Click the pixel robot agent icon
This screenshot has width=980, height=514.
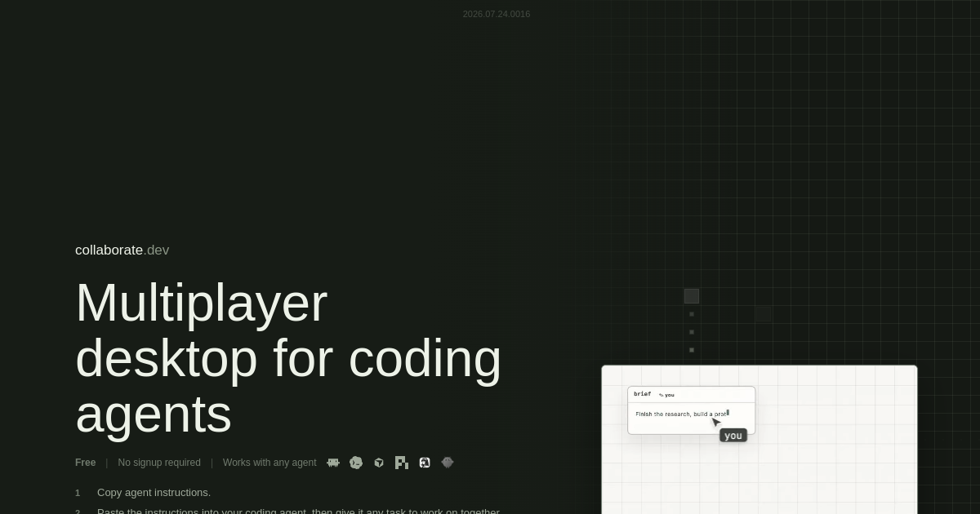[x=333, y=463]
